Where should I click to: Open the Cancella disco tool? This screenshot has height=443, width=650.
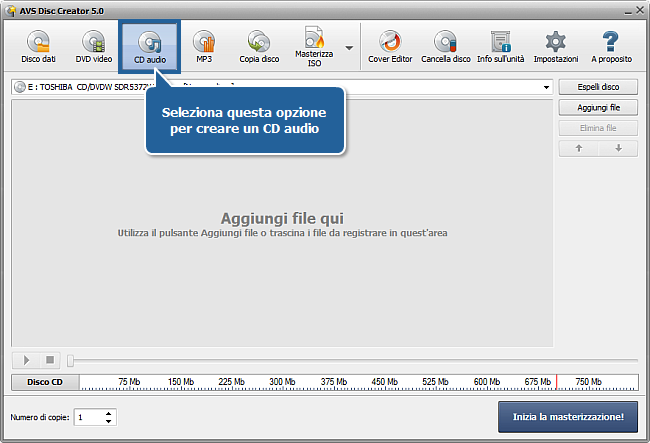pos(446,46)
